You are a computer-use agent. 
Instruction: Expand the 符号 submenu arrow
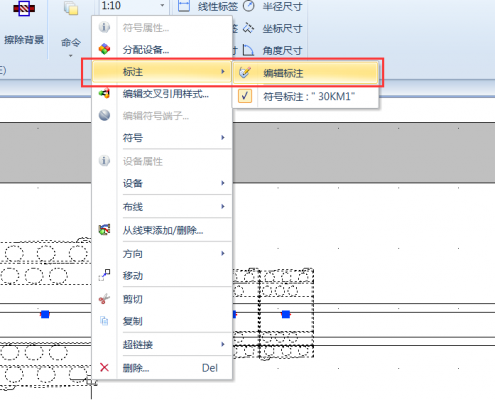pos(223,137)
